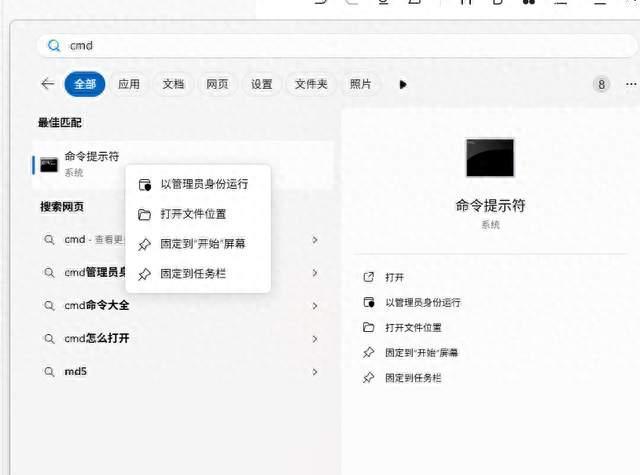Switch to the 文件夹 filter tab
This screenshot has width=640, height=475.
[311, 84]
